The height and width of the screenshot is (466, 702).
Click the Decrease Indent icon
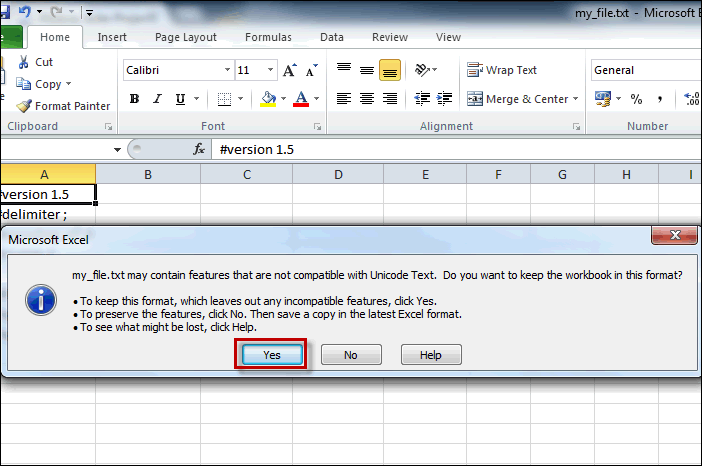(422, 98)
